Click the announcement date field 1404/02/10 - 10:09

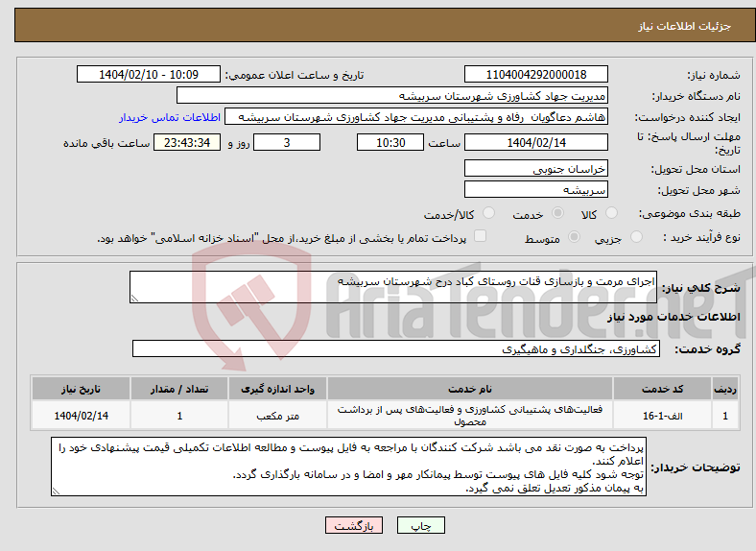(x=149, y=74)
